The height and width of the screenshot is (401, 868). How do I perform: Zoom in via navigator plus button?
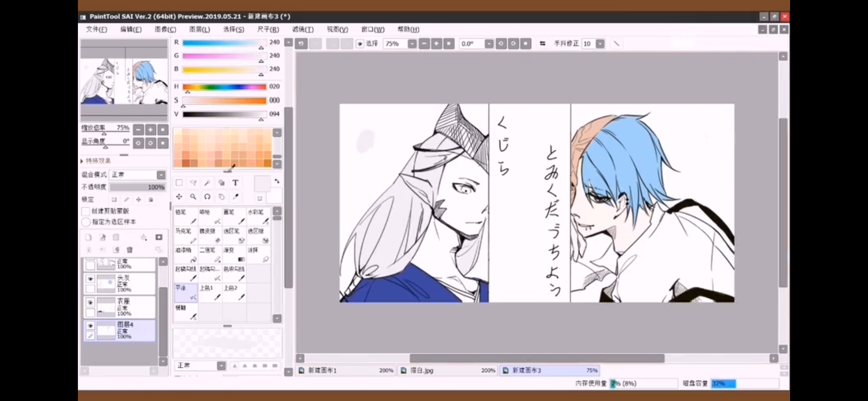151,130
